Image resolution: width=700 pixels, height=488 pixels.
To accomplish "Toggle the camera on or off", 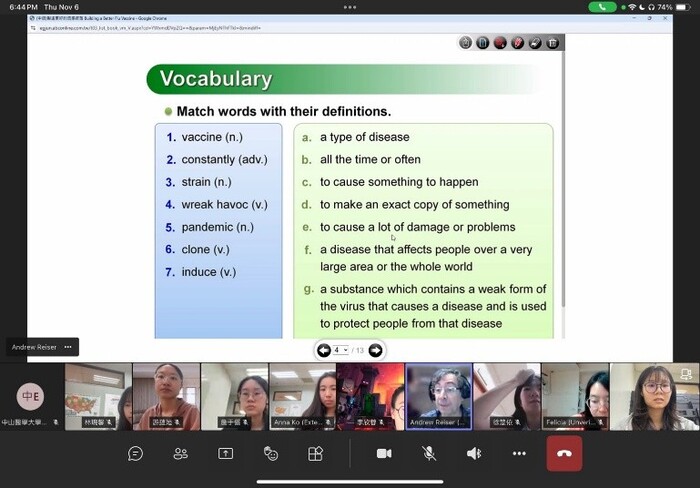I will point(383,453).
